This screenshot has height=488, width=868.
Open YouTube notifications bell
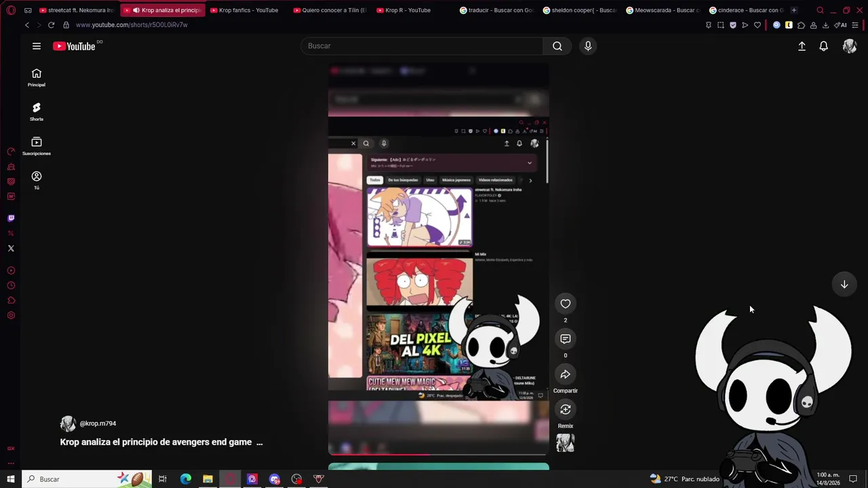pos(823,46)
